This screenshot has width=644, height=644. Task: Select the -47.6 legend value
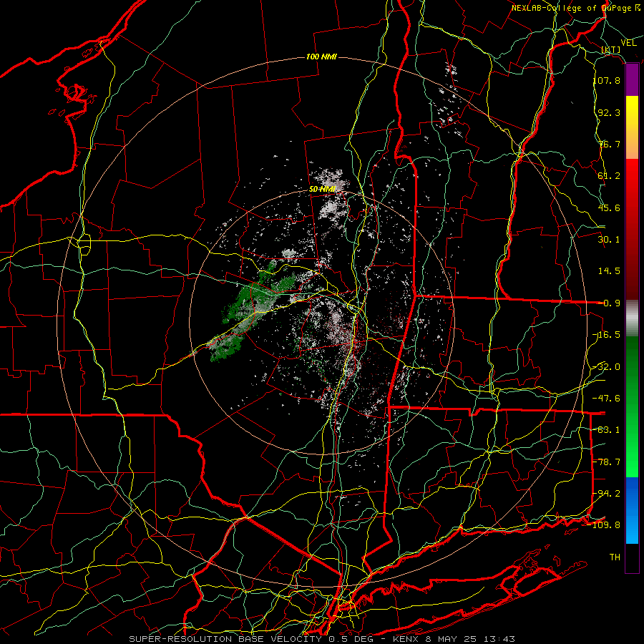point(606,399)
